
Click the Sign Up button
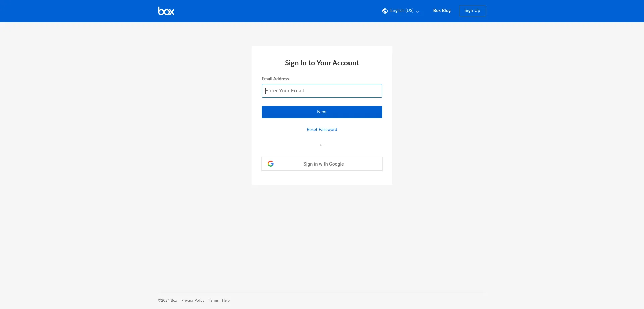(472, 11)
